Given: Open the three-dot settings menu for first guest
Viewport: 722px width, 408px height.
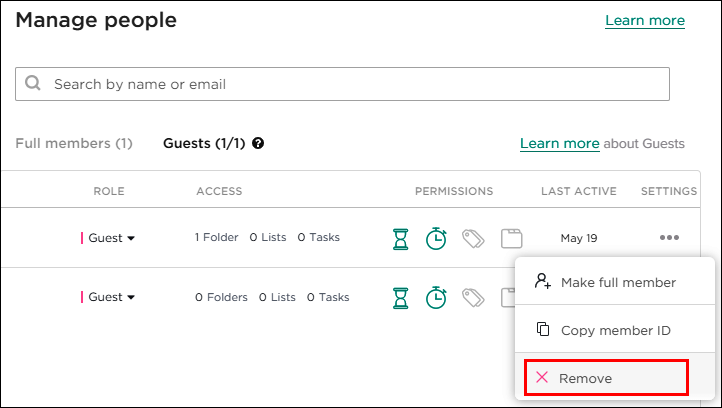Looking at the screenshot, I should 669,238.
